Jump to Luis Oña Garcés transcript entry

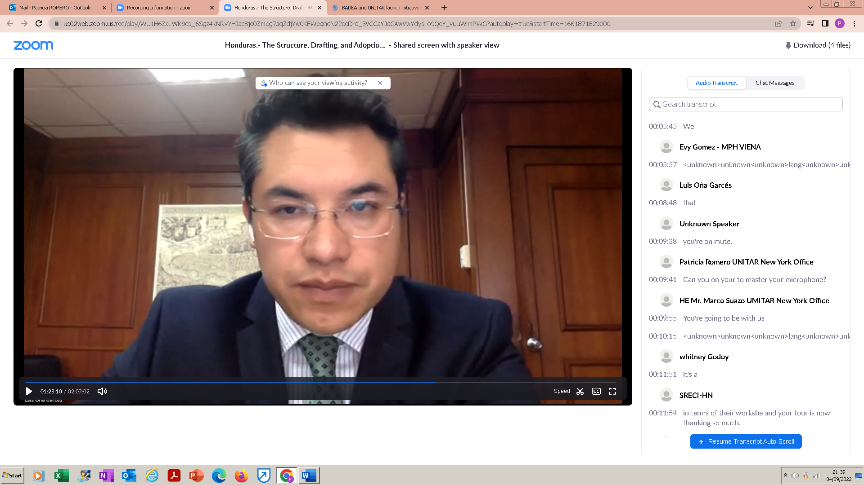[x=703, y=185]
